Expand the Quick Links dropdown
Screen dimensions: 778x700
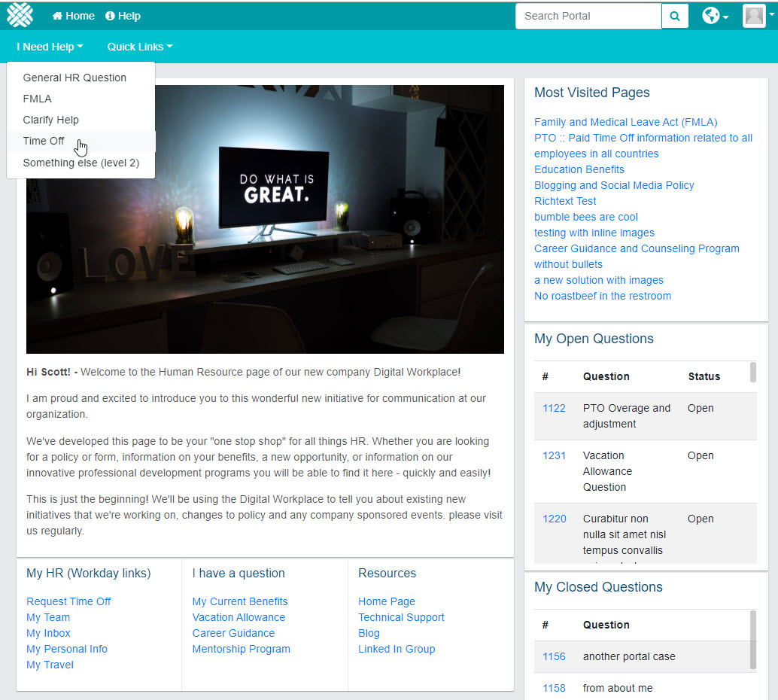point(139,47)
